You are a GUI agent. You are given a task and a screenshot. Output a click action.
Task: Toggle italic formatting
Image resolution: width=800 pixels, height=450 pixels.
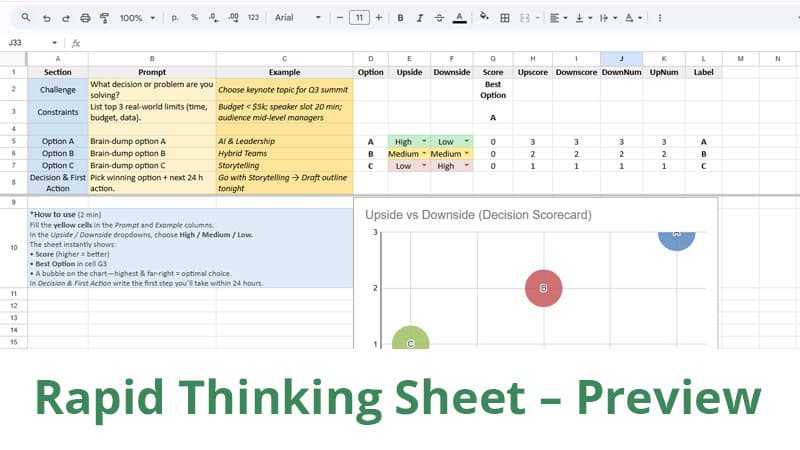pyautogui.click(x=419, y=18)
